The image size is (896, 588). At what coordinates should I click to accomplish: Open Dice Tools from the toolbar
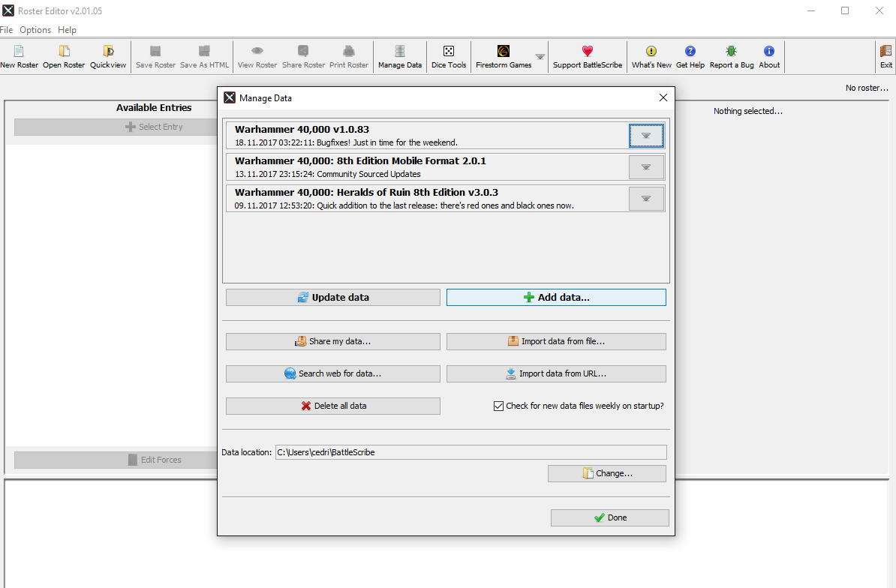449,56
